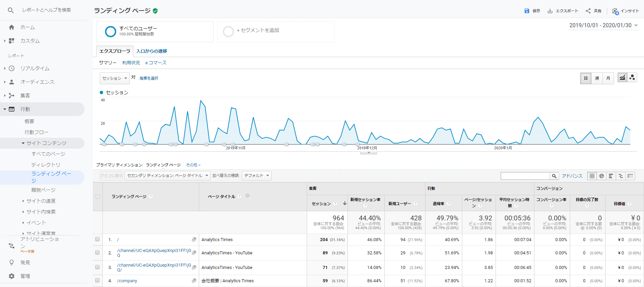Select the eコマース sub-tab

pyautogui.click(x=156, y=63)
